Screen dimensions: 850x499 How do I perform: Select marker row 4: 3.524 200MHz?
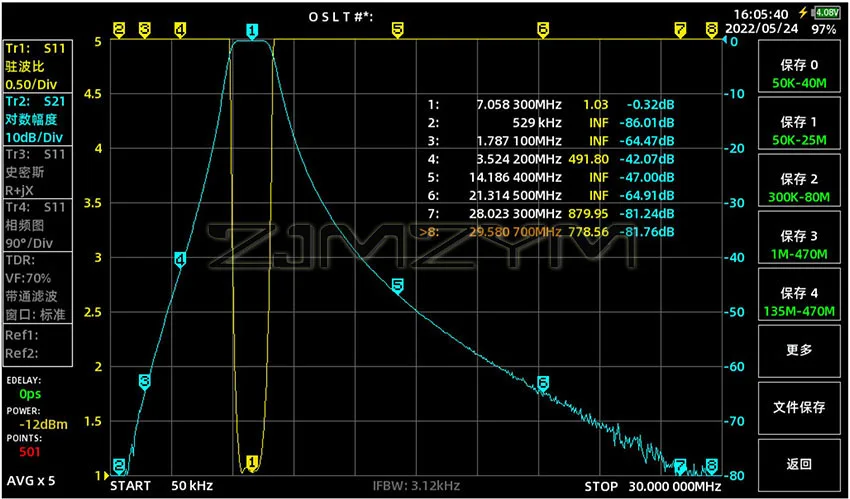coord(551,159)
